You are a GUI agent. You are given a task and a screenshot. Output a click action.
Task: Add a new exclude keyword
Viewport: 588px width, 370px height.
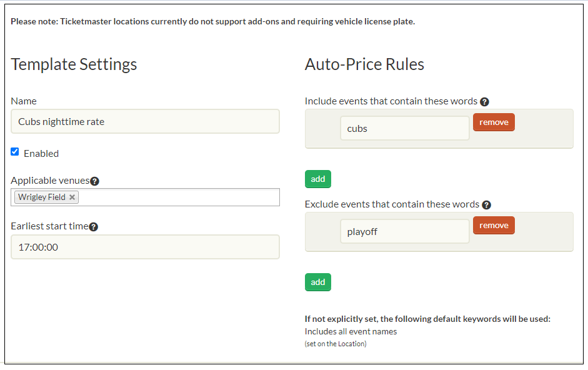coord(317,282)
